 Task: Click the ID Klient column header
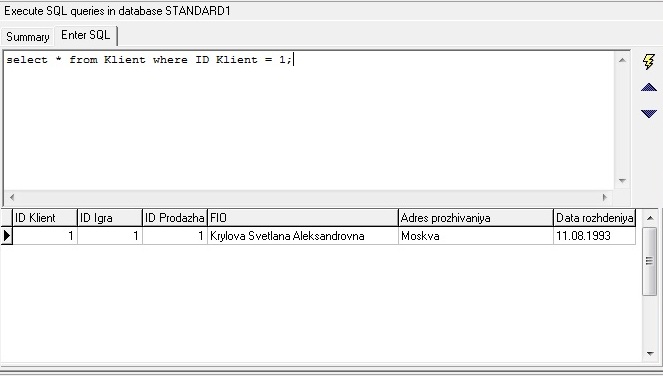[x=45, y=218]
